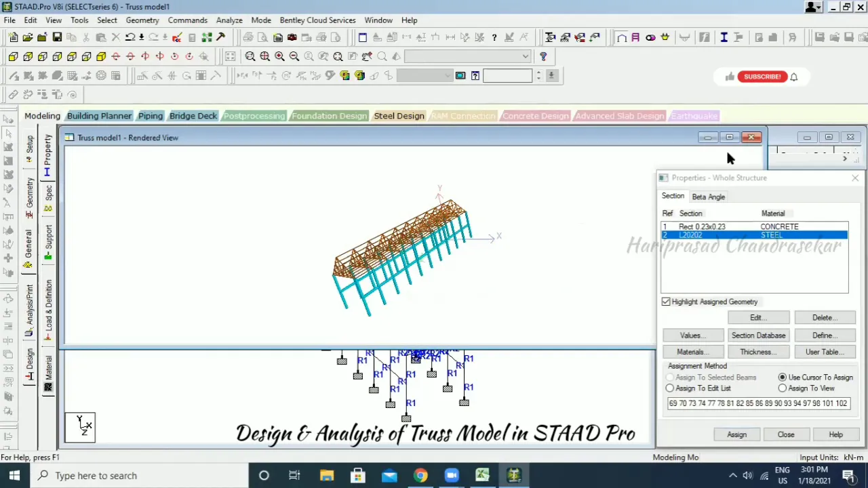
Task: Click the New Structure toolbar icon
Action: click(x=13, y=37)
